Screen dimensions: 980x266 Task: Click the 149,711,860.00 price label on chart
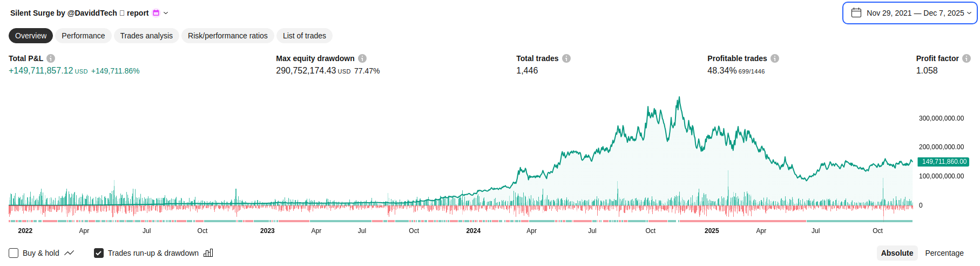coord(944,162)
